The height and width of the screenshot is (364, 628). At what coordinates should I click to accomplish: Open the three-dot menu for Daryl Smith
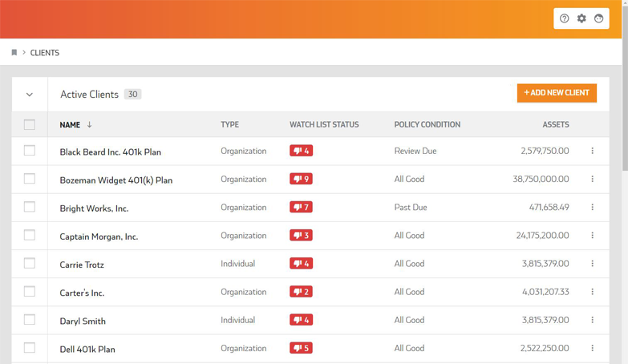(x=593, y=320)
